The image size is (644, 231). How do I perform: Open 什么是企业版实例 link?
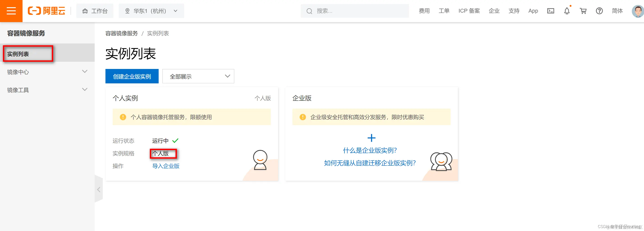click(x=370, y=150)
